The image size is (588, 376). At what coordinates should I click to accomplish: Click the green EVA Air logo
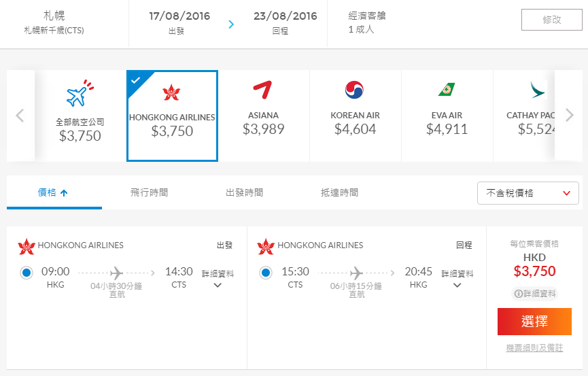[447, 89]
